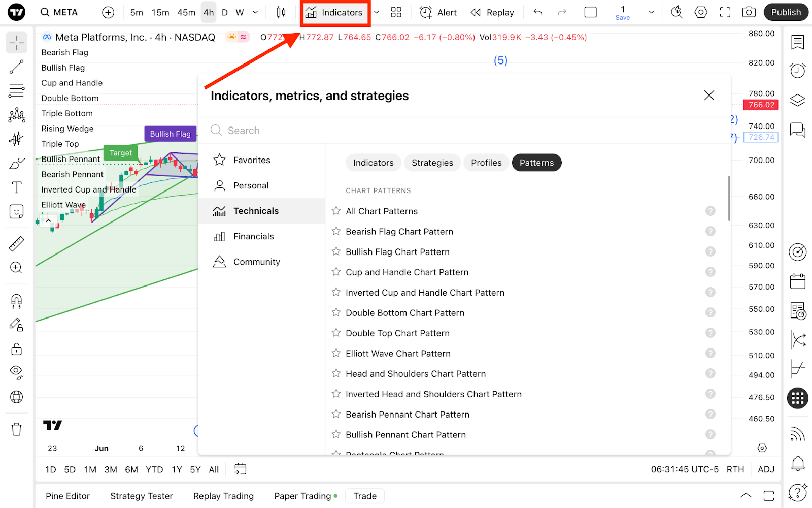The image size is (812, 508).
Task: Open the Fibonacci retracement tool group
Action: tap(16, 91)
